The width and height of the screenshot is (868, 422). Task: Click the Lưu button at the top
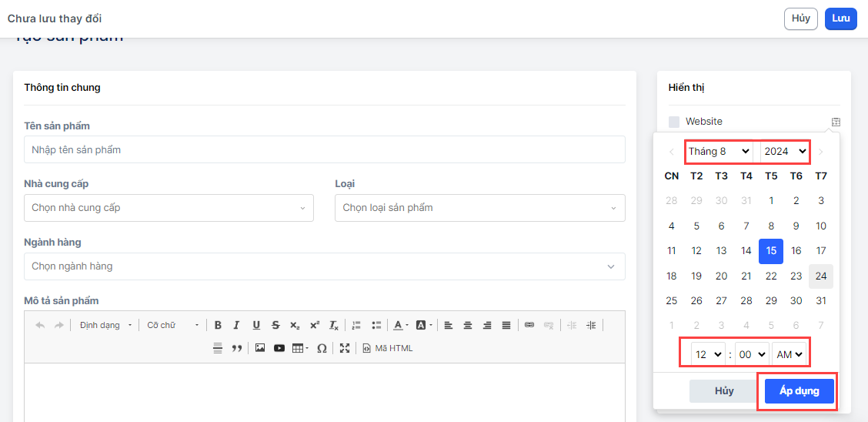(840, 18)
